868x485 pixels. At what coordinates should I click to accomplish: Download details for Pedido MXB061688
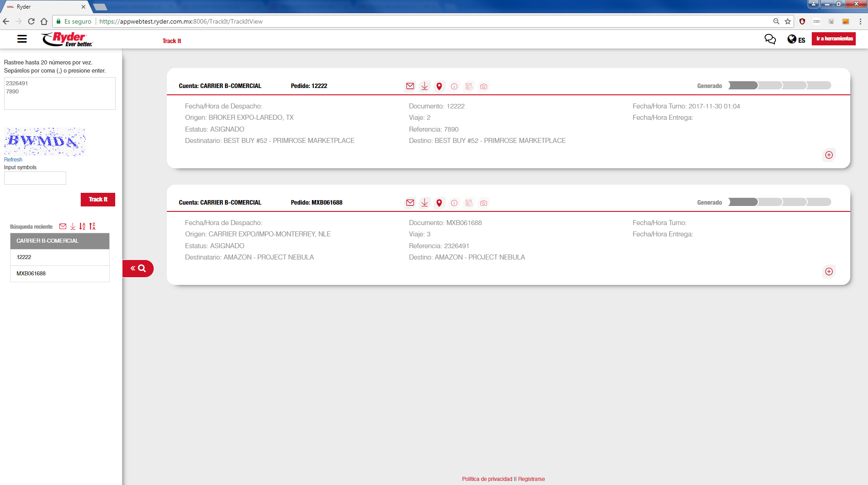[x=424, y=203]
